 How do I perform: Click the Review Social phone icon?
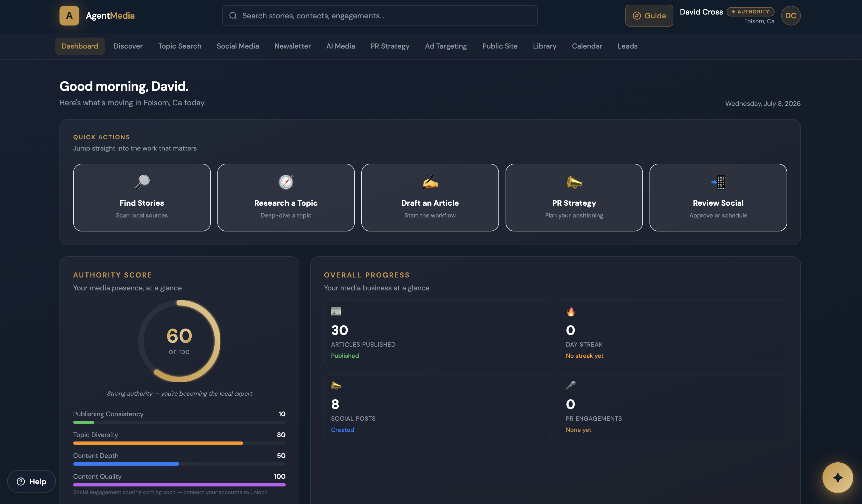[x=718, y=182]
